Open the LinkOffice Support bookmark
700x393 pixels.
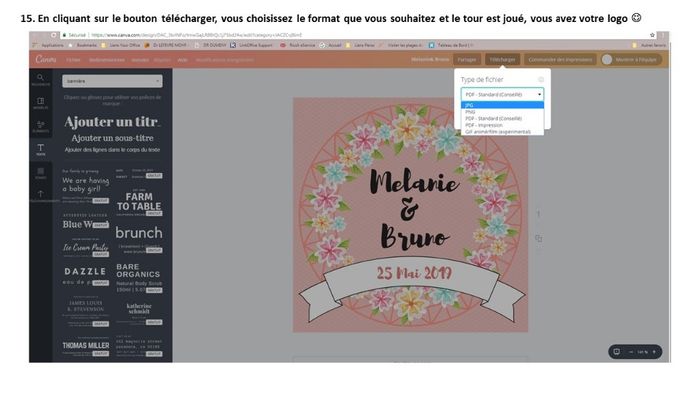(251, 45)
